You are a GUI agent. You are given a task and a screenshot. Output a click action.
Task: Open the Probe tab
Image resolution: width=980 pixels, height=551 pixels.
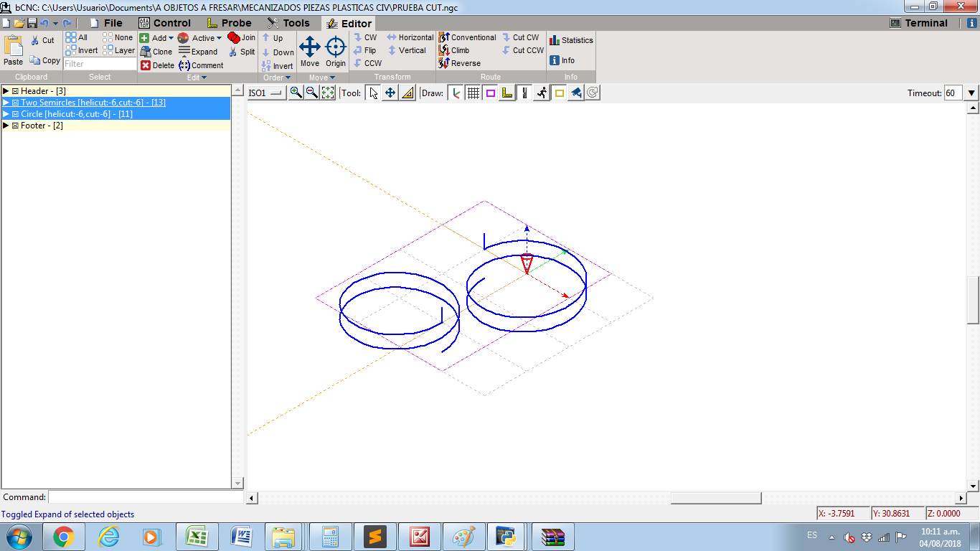pos(229,23)
